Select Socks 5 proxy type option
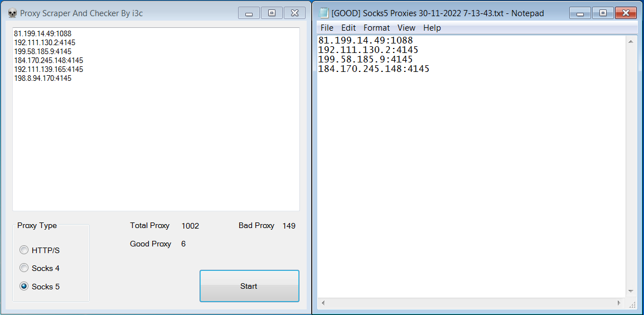644x315 pixels. (x=24, y=287)
